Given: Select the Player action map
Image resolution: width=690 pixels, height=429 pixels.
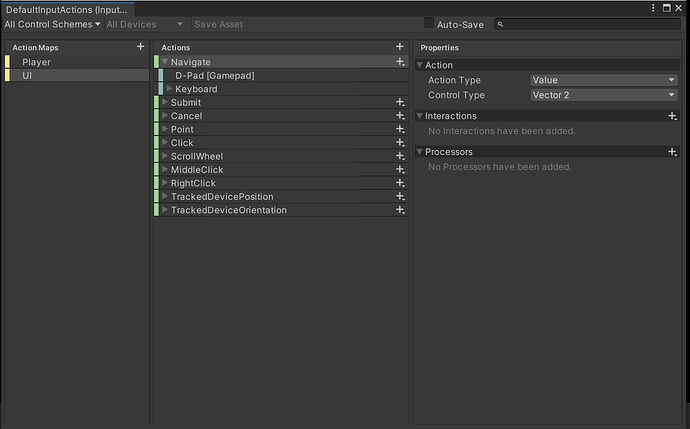Looking at the screenshot, I should pos(37,62).
